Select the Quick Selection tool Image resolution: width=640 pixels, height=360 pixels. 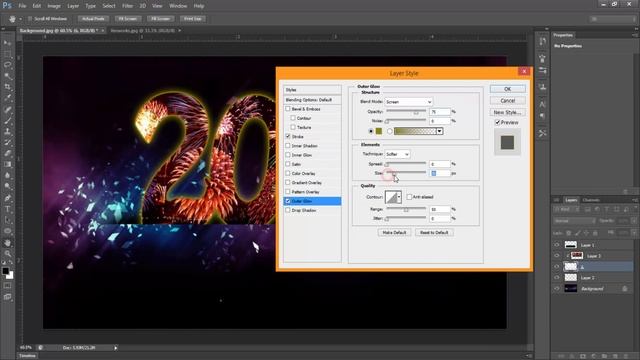[7, 76]
